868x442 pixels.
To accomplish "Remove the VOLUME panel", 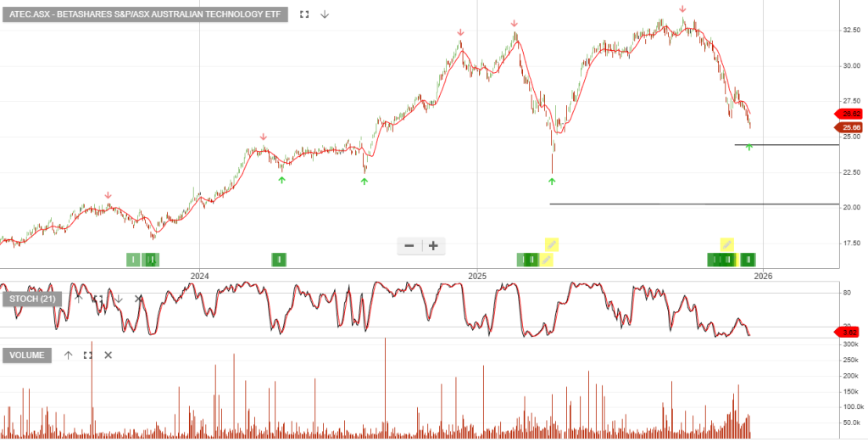I will (x=108, y=355).
